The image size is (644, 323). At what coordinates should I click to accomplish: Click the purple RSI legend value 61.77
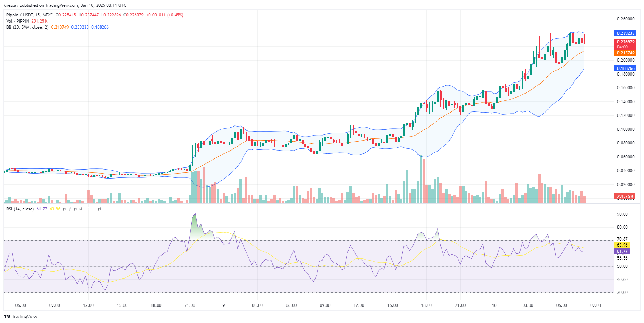click(42, 209)
